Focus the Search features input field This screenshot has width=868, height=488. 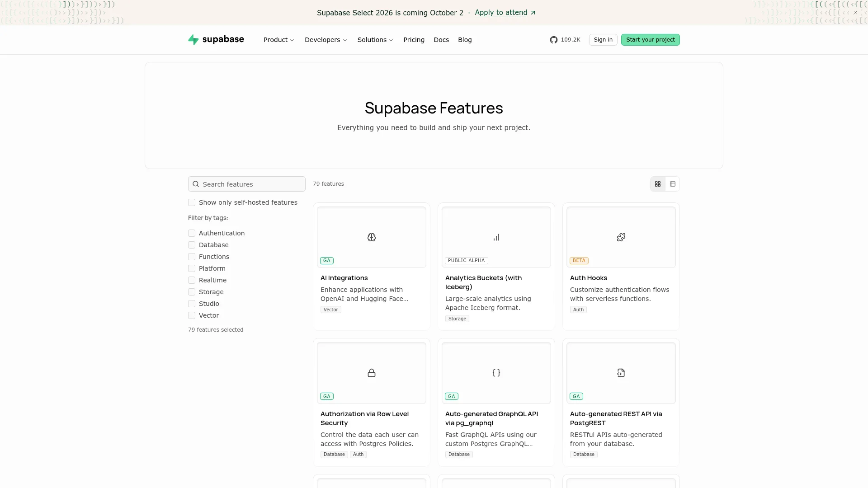point(247,184)
